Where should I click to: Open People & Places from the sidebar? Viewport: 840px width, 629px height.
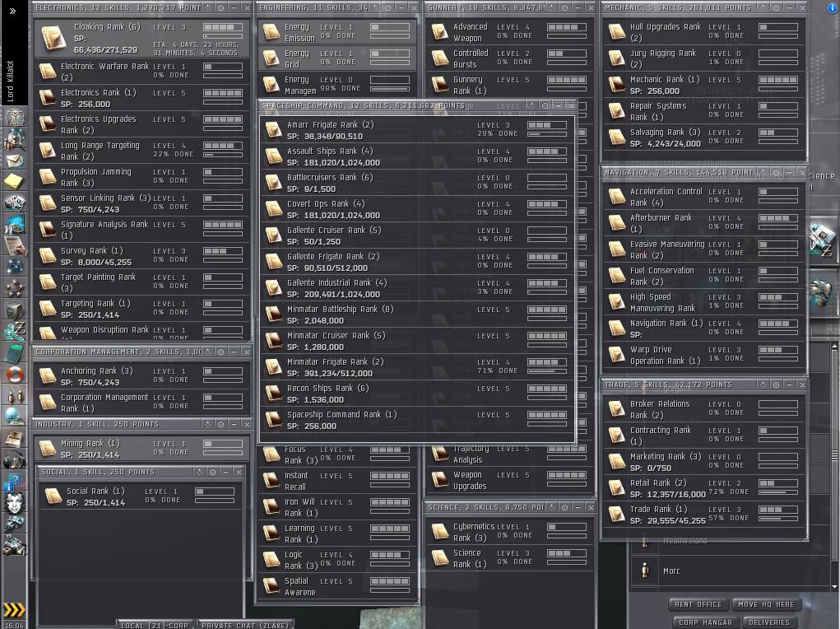click(x=15, y=138)
